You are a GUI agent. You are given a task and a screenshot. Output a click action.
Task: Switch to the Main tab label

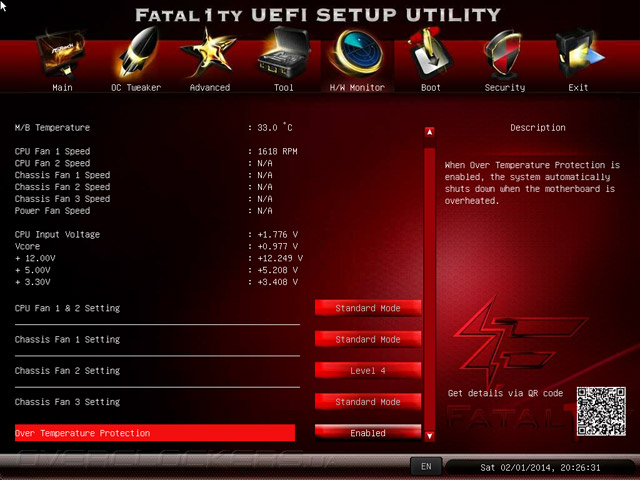click(x=62, y=87)
